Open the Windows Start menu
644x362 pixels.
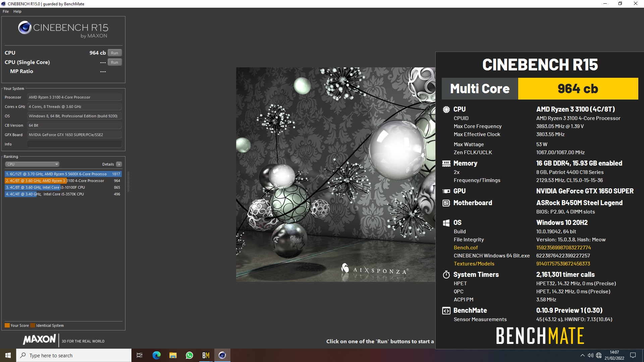(x=8, y=355)
